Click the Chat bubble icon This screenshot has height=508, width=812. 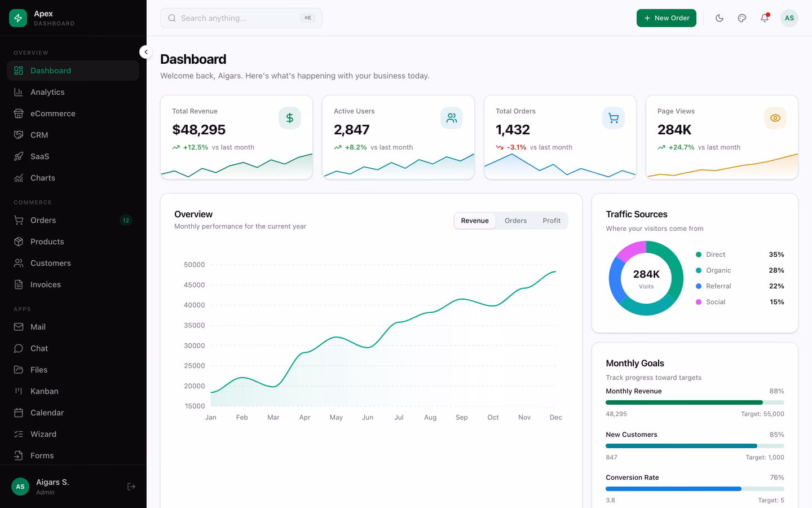point(19,348)
